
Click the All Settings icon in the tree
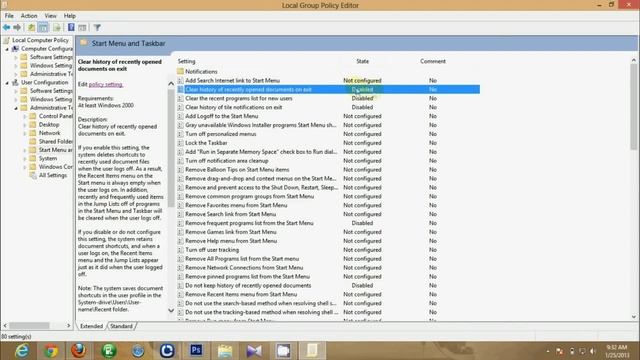pyautogui.click(x=33, y=175)
